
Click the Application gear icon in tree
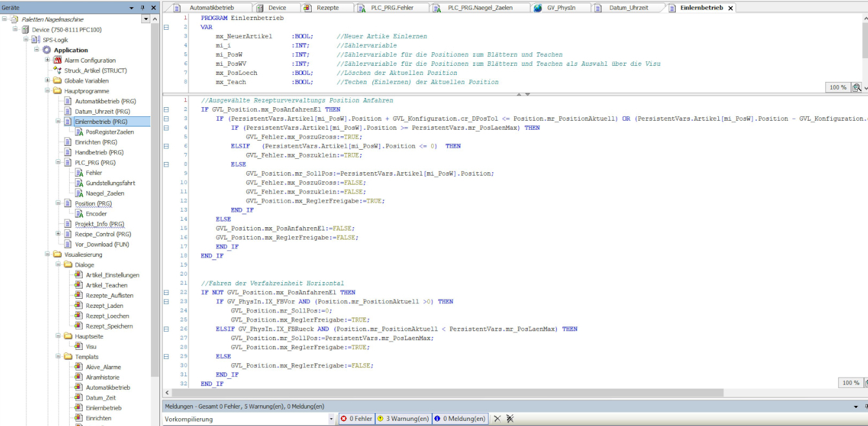[46, 50]
